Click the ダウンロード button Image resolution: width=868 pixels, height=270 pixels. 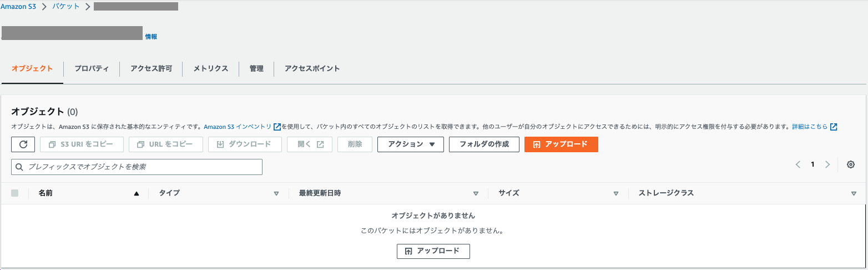click(245, 144)
